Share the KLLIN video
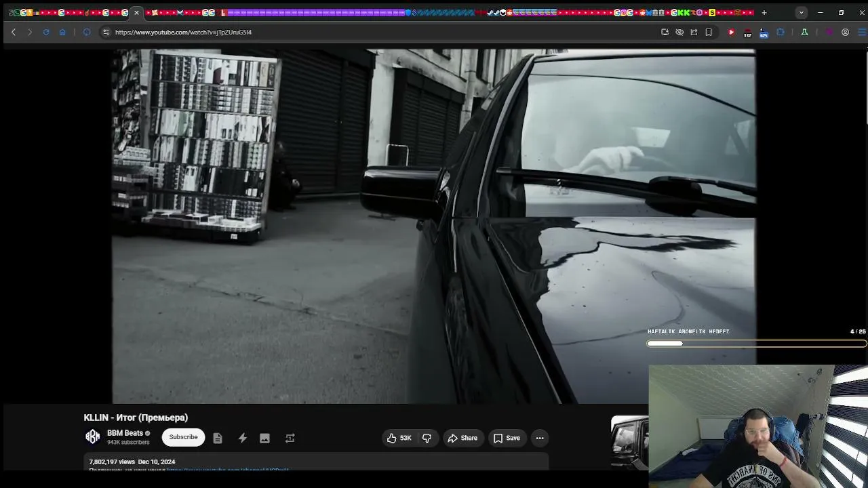The width and height of the screenshot is (868, 488). [x=462, y=438]
